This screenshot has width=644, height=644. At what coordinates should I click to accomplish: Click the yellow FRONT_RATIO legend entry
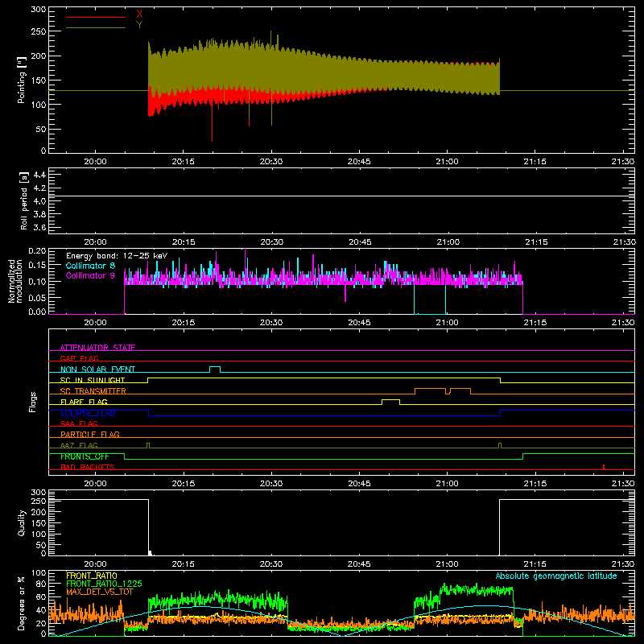(x=92, y=576)
